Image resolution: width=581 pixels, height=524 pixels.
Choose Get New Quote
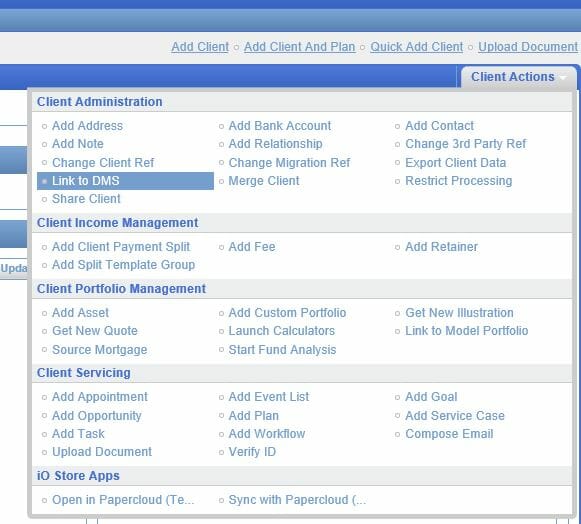pyautogui.click(x=95, y=331)
